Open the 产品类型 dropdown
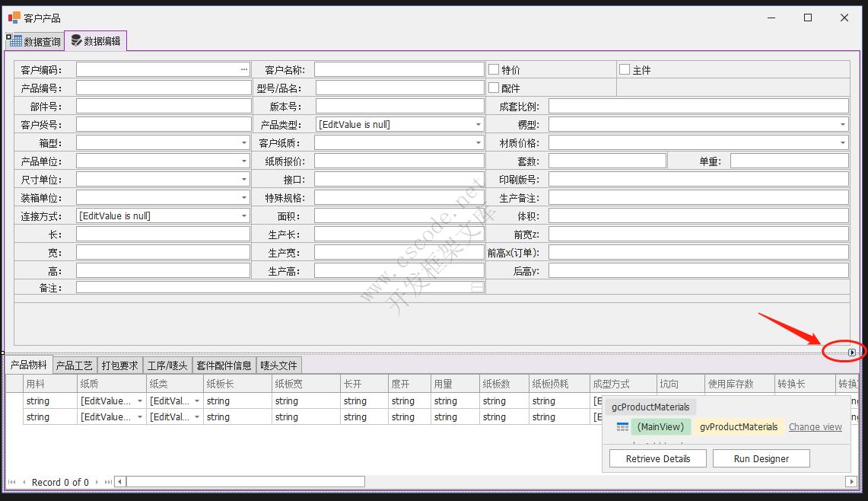 pos(478,124)
